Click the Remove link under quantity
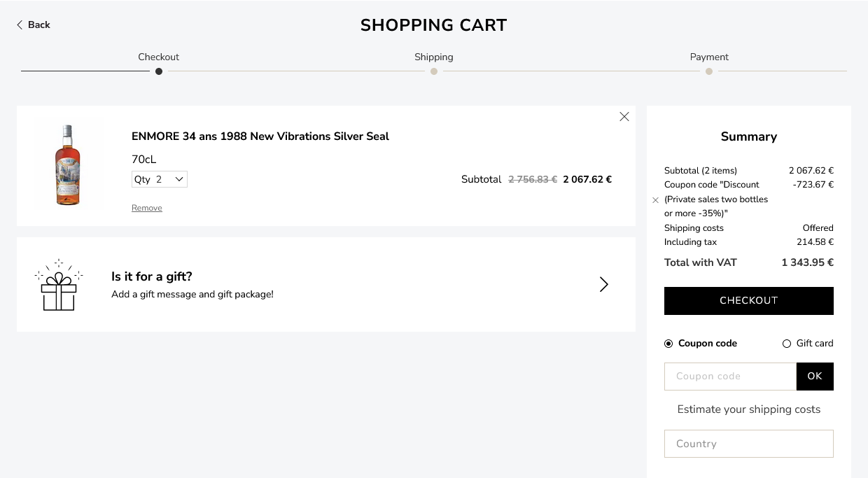 [147, 208]
